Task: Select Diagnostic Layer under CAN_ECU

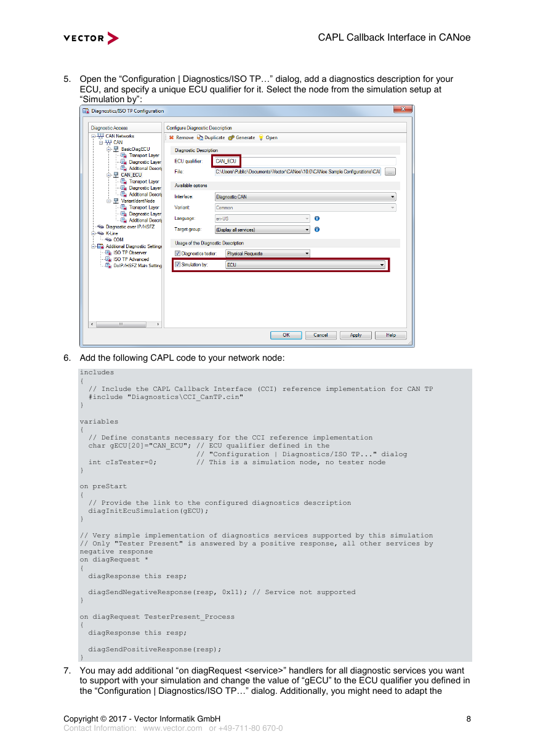Action: coord(141,188)
